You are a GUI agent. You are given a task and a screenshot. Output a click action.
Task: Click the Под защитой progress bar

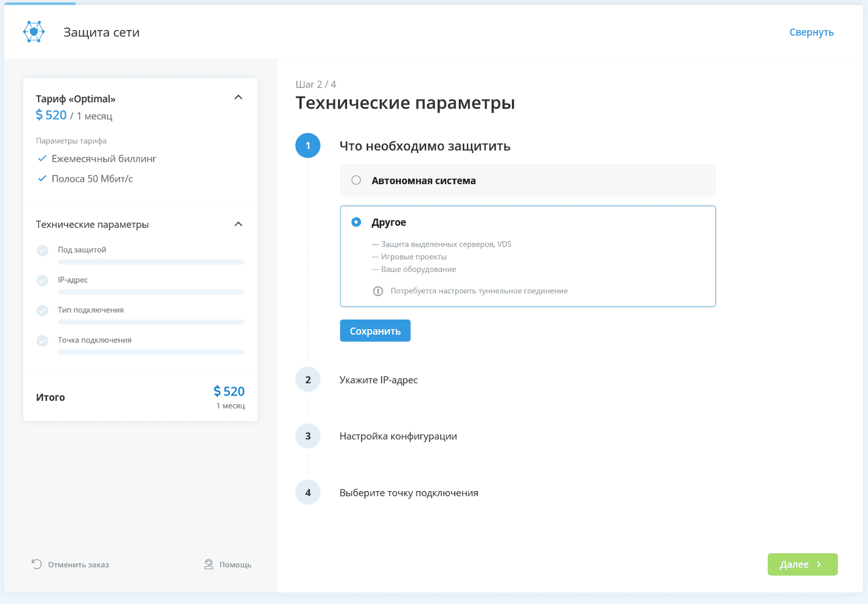[x=152, y=262]
